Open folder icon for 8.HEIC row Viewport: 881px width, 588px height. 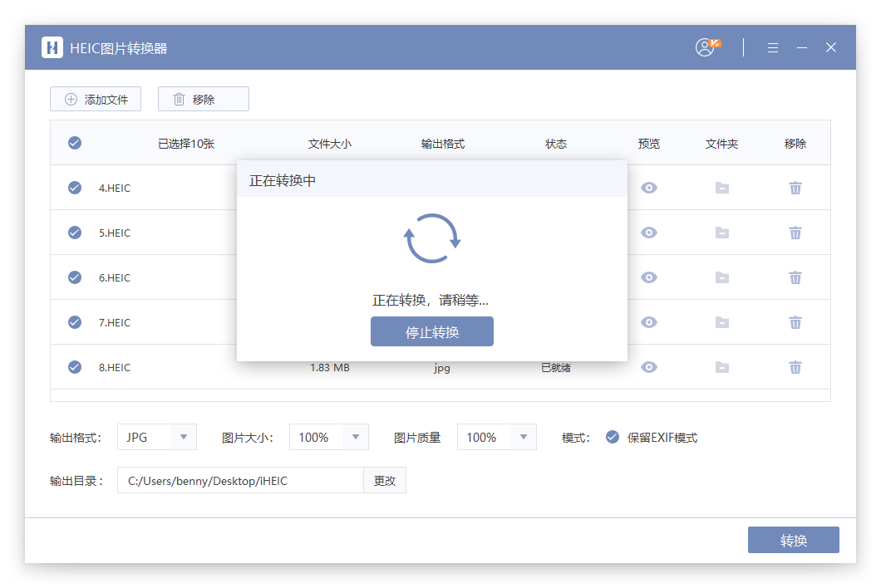(x=721, y=367)
